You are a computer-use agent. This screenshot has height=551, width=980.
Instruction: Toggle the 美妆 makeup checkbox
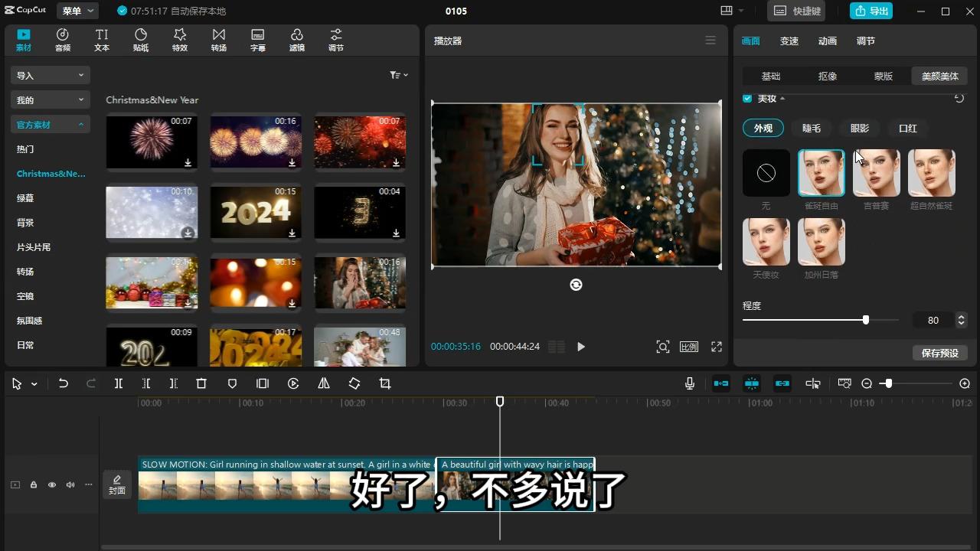tap(747, 98)
